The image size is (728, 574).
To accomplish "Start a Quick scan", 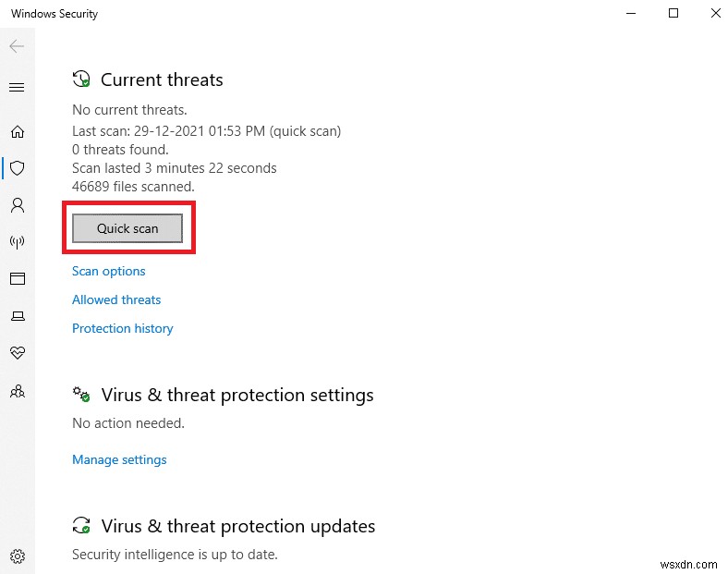I will click(127, 228).
